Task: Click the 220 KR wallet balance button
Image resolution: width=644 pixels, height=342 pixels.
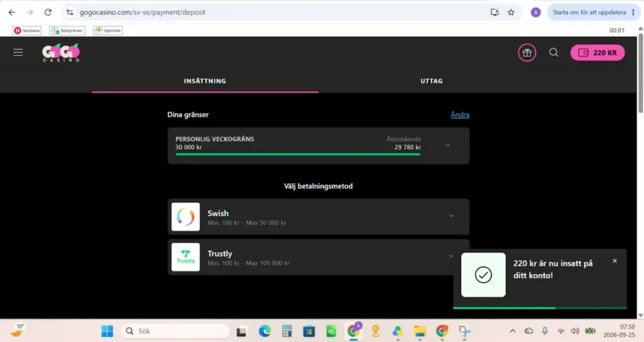Action: coord(597,53)
